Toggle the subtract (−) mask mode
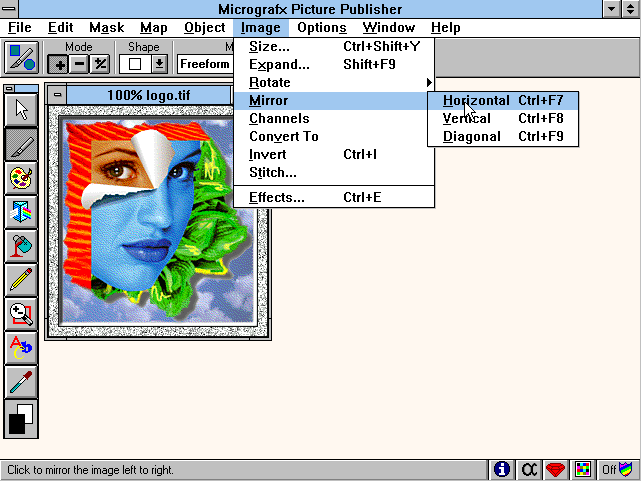 79,64
